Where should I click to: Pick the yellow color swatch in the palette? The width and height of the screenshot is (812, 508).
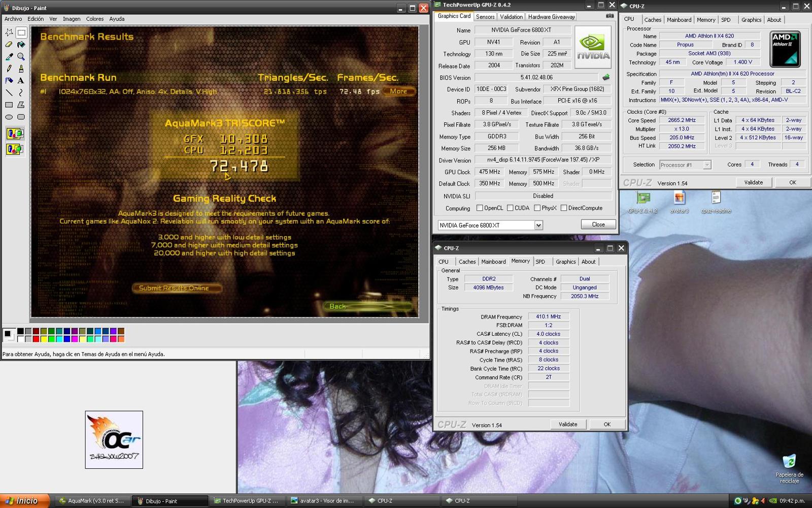point(44,339)
